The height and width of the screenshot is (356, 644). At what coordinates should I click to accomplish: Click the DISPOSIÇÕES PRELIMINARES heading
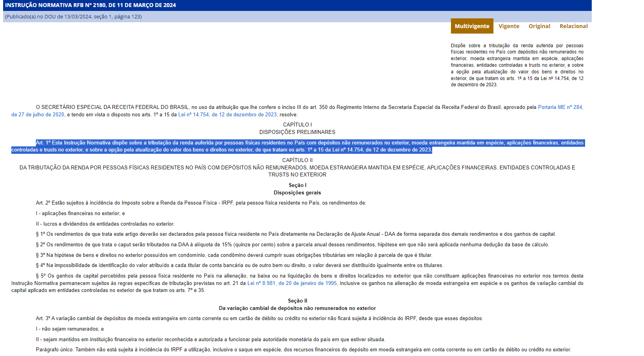click(x=297, y=132)
